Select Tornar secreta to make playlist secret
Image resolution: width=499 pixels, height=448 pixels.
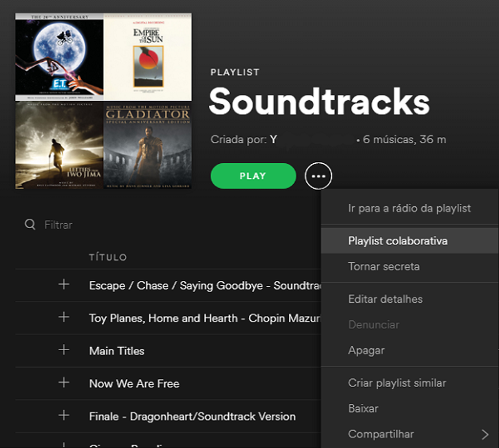384,267
